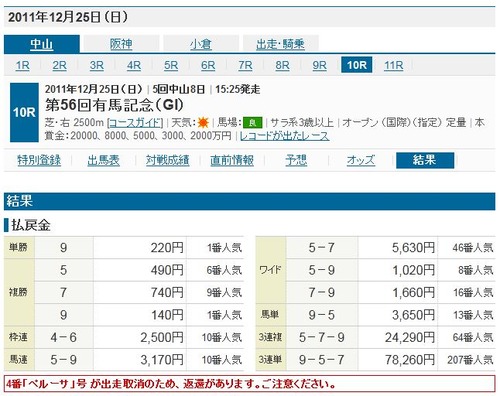Click the sunny weather icon
Image resolution: width=500 pixels, height=396 pixels.
[203, 123]
